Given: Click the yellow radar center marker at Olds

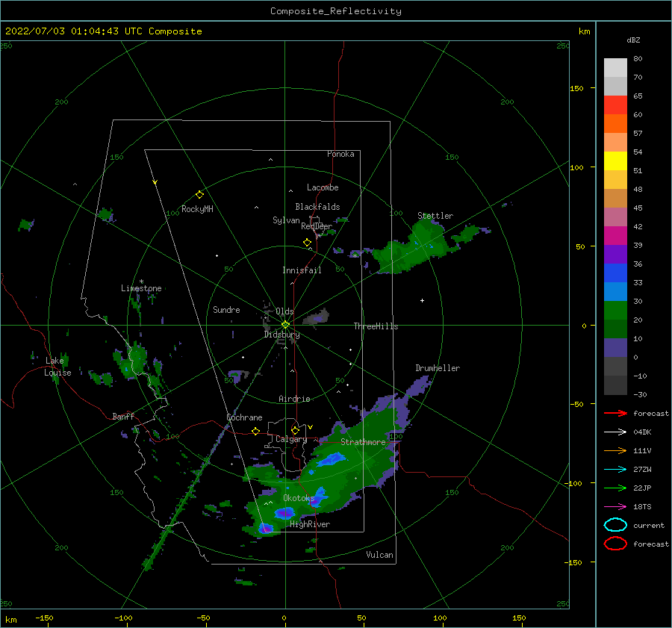Looking at the screenshot, I should (x=285, y=325).
